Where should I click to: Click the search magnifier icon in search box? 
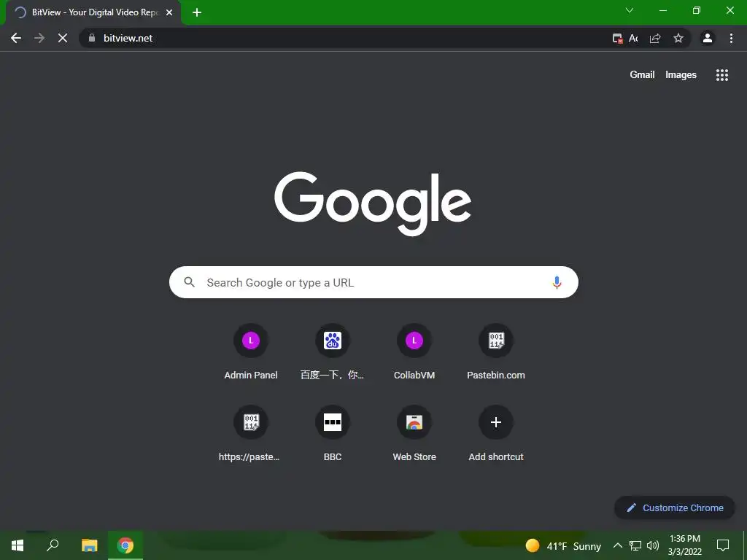189,282
